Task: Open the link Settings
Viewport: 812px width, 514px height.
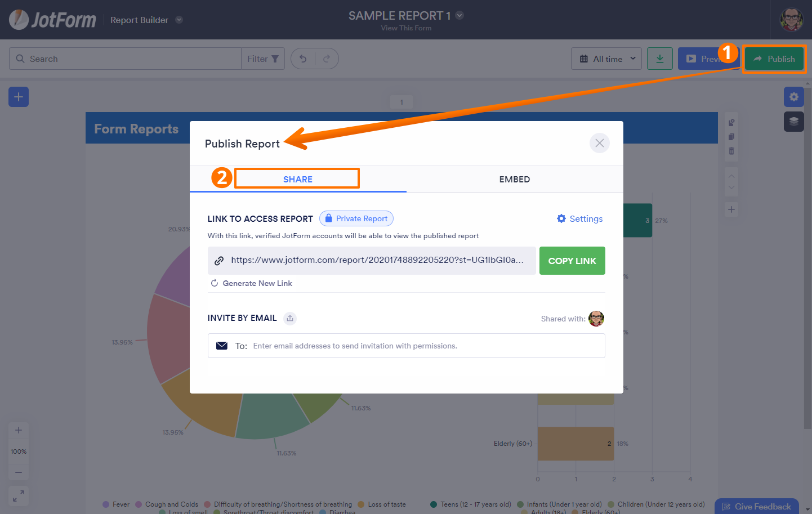Action: coord(580,218)
